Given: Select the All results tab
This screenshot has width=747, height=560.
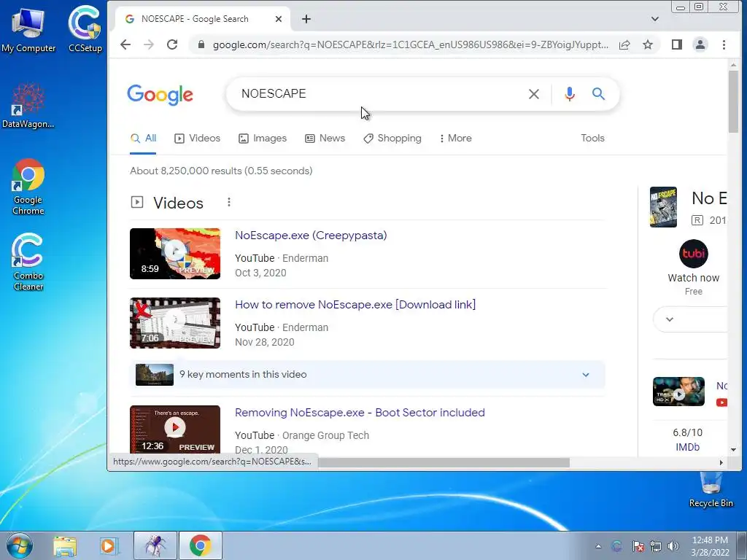Looking at the screenshot, I should click(x=144, y=138).
